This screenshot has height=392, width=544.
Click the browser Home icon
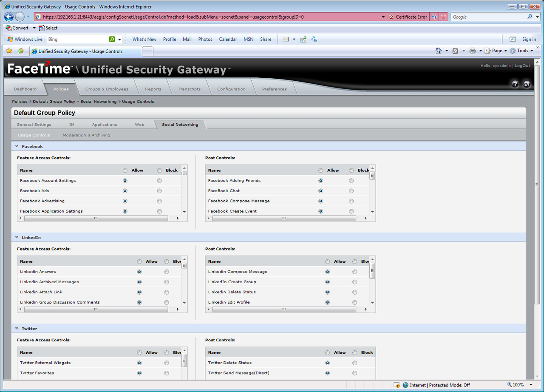click(x=439, y=51)
